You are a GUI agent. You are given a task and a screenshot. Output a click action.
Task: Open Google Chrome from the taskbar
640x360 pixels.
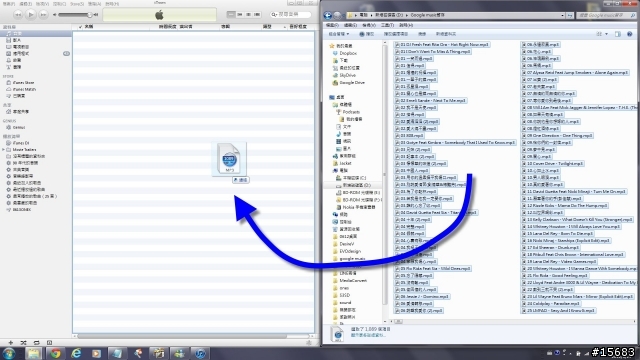click(55, 353)
